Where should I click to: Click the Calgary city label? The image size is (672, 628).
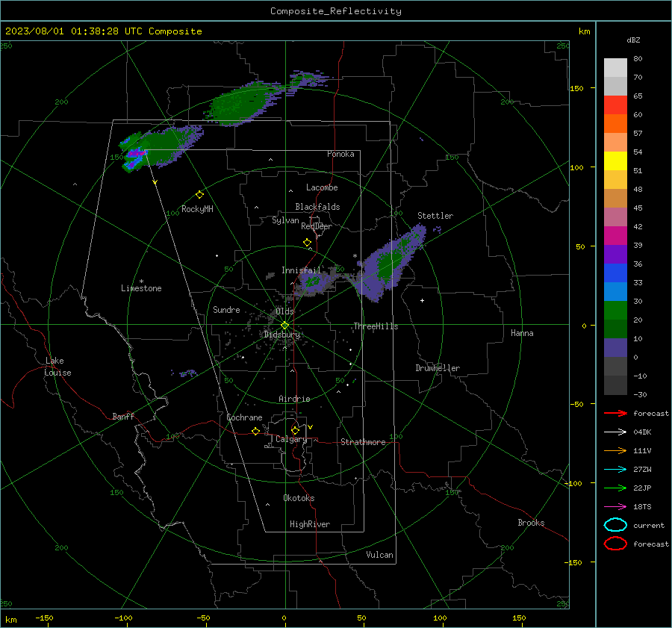point(291,439)
